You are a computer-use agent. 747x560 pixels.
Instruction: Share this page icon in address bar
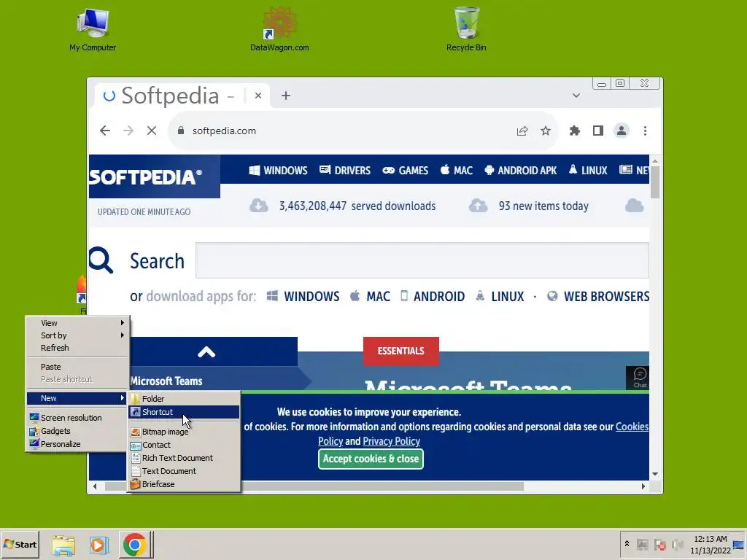[x=522, y=131]
